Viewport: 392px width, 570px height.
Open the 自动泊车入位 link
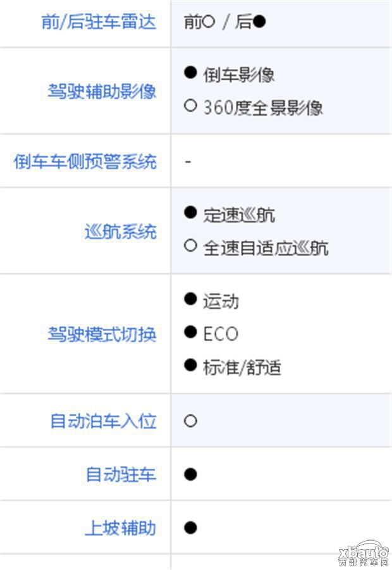pyautogui.click(x=103, y=421)
